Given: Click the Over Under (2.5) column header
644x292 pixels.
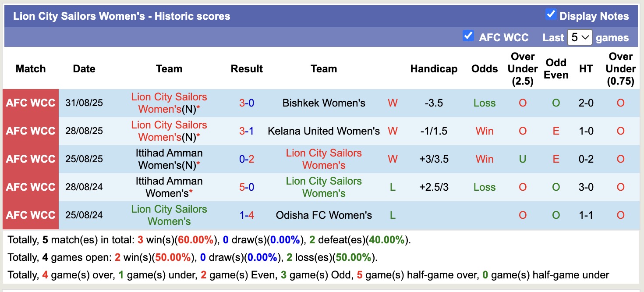Looking at the screenshot, I should click(523, 69).
